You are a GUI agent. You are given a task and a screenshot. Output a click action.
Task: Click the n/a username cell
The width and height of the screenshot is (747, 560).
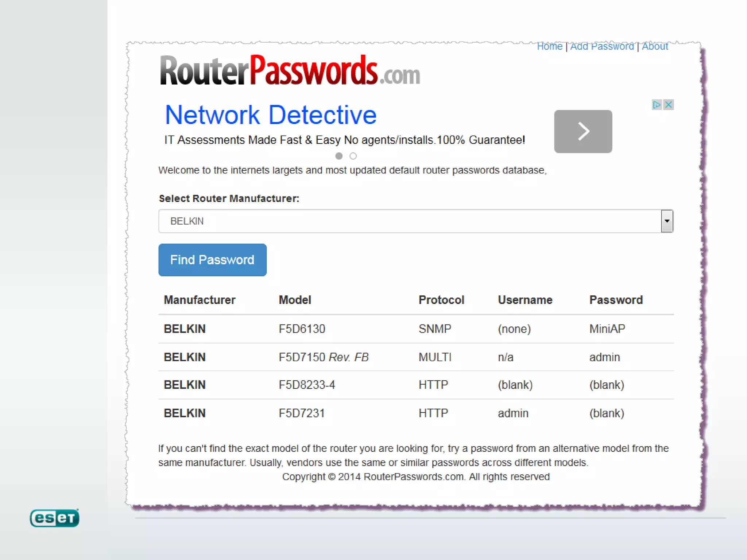(506, 357)
